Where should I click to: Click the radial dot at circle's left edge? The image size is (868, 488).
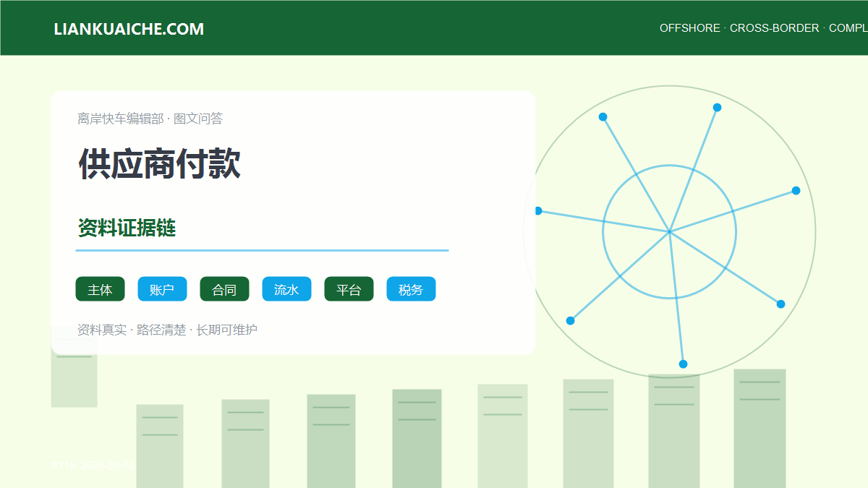click(x=537, y=211)
